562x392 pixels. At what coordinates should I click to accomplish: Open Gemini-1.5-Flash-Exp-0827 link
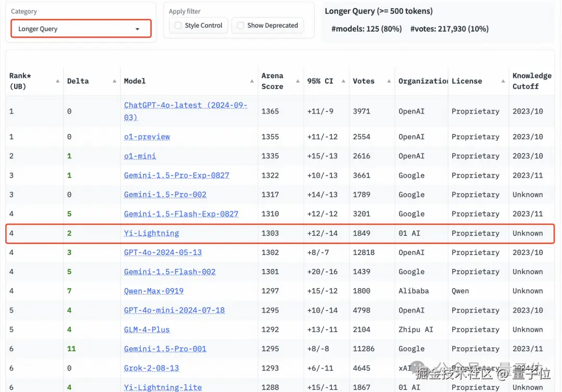pos(181,214)
